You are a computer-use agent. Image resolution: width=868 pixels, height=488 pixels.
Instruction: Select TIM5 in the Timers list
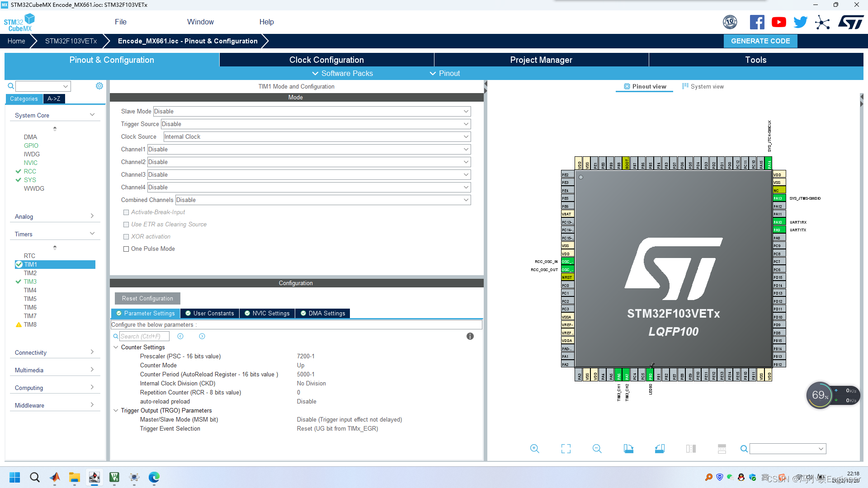(x=30, y=299)
